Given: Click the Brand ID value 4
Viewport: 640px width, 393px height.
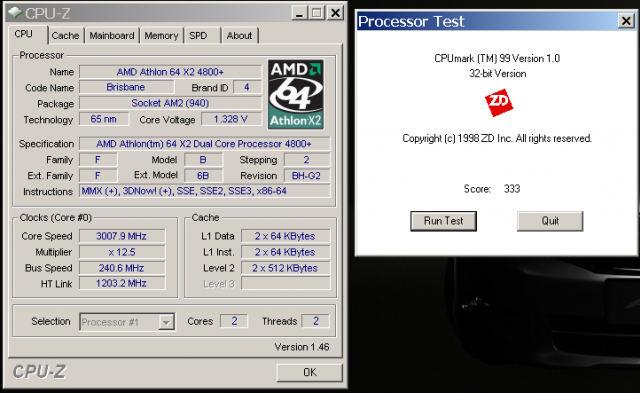Looking at the screenshot, I should tap(247, 87).
